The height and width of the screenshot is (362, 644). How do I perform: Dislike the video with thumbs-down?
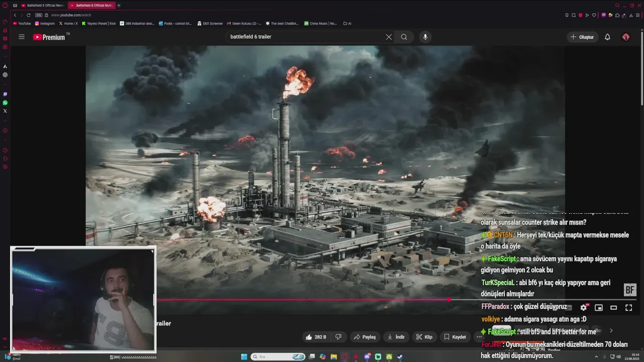(339, 337)
